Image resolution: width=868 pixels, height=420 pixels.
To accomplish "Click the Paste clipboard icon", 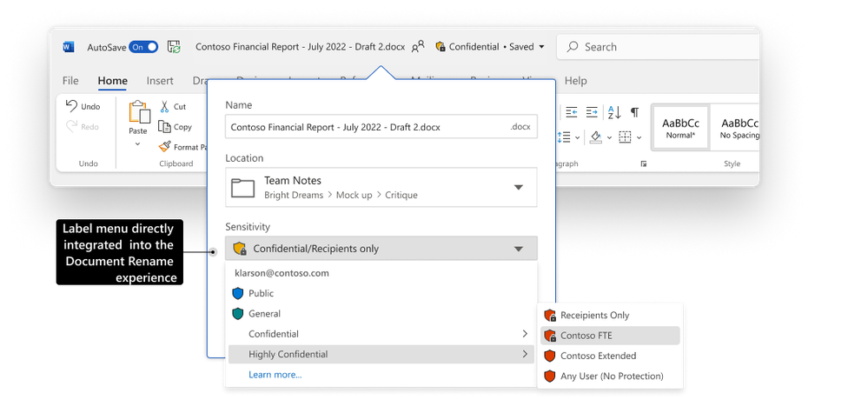I will (x=139, y=112).
